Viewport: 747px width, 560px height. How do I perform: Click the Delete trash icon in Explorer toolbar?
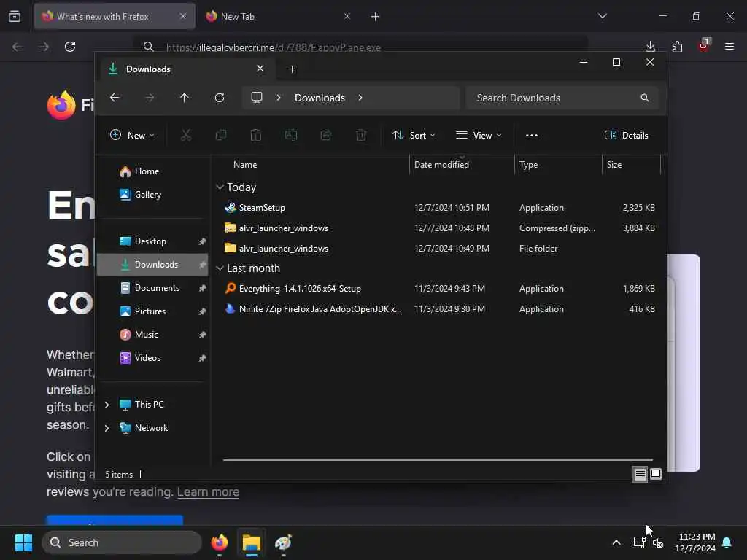[361, 135]
